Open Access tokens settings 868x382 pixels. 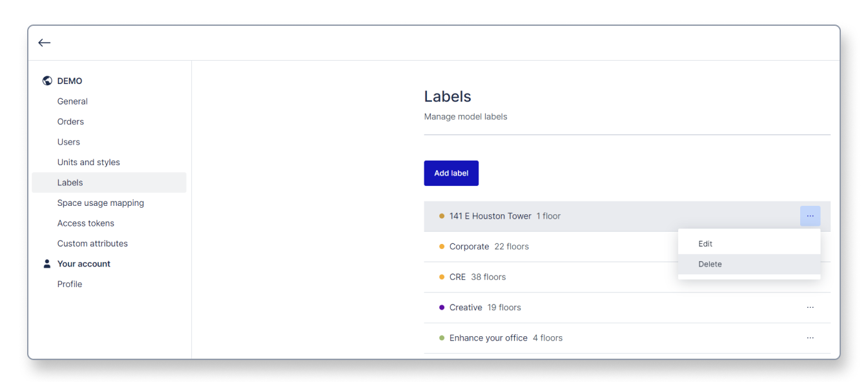point(85,223)
